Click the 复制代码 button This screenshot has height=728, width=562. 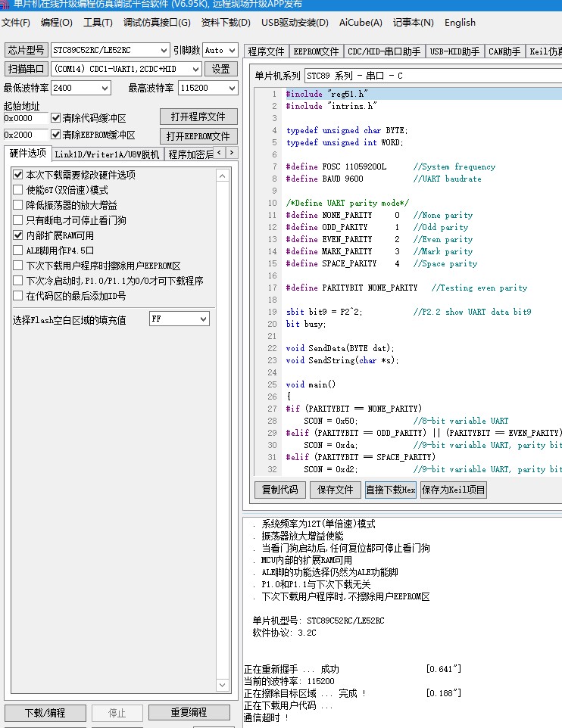pos(279,490)
